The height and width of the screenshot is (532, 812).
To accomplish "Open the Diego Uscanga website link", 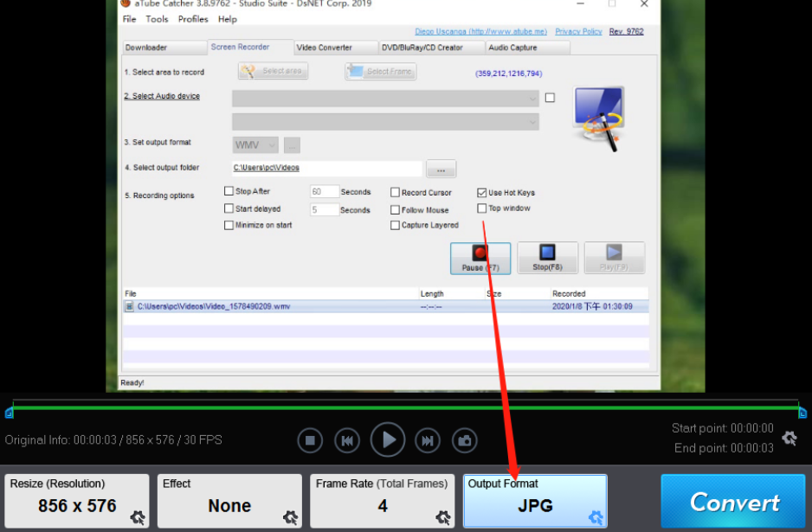I will (481, 31).
